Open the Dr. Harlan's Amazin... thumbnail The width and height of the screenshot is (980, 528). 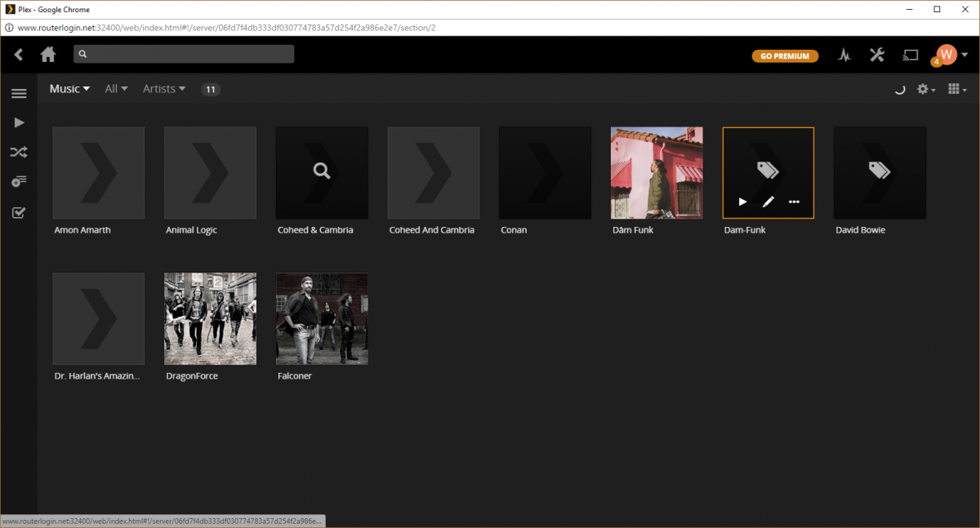pyautogui.click(x=99, y=319)
